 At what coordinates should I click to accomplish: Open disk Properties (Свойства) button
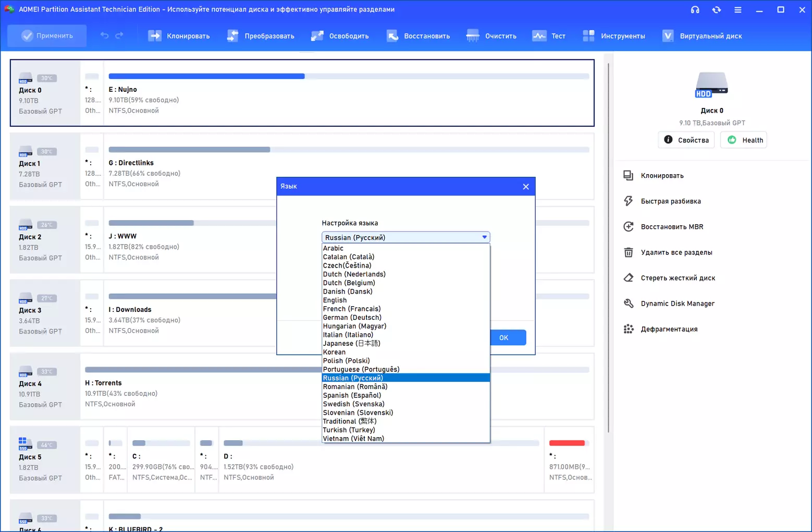pos(686,140)
